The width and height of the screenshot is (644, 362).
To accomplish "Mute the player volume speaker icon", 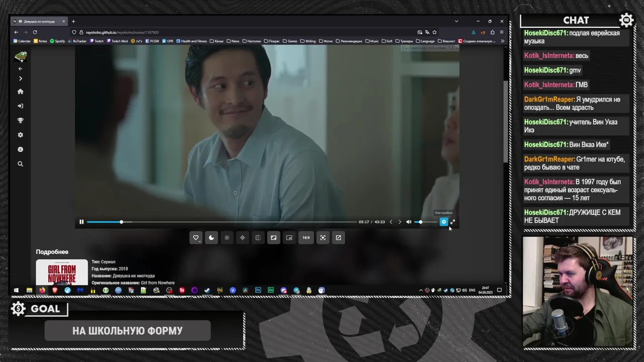I will 409,222.
